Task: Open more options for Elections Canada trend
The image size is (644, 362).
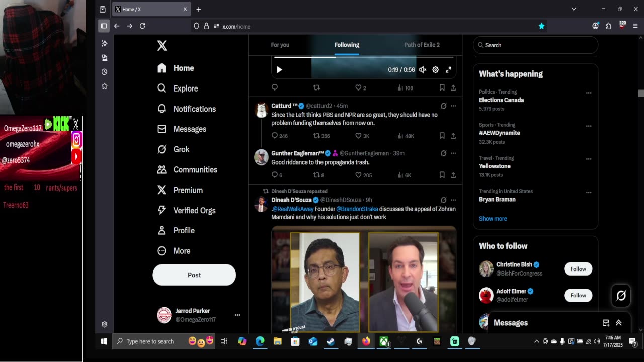Action: [588, 93]
